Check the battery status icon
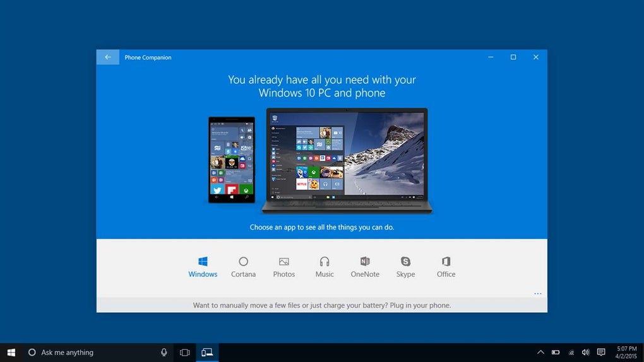The height and width of the screenshot is (362, 644). [555, 352]
